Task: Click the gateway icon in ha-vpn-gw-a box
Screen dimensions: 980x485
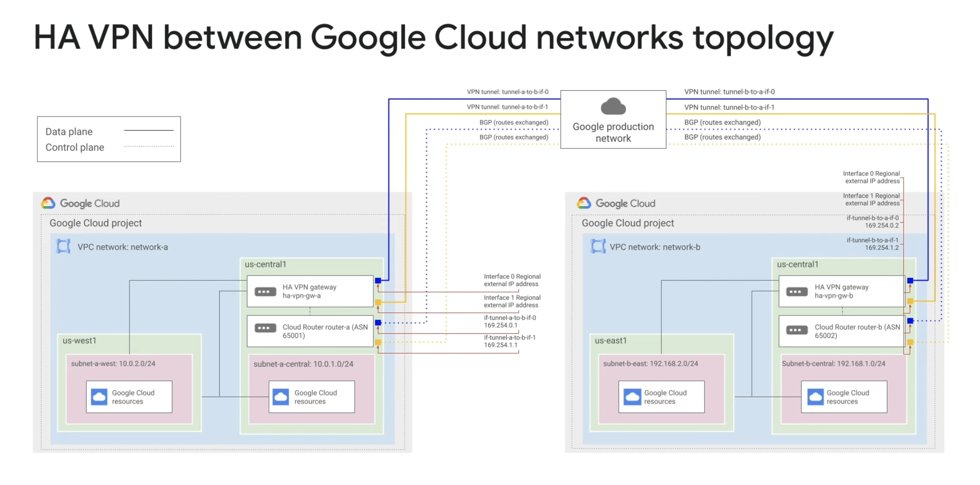Action: [x=265, y=292]
